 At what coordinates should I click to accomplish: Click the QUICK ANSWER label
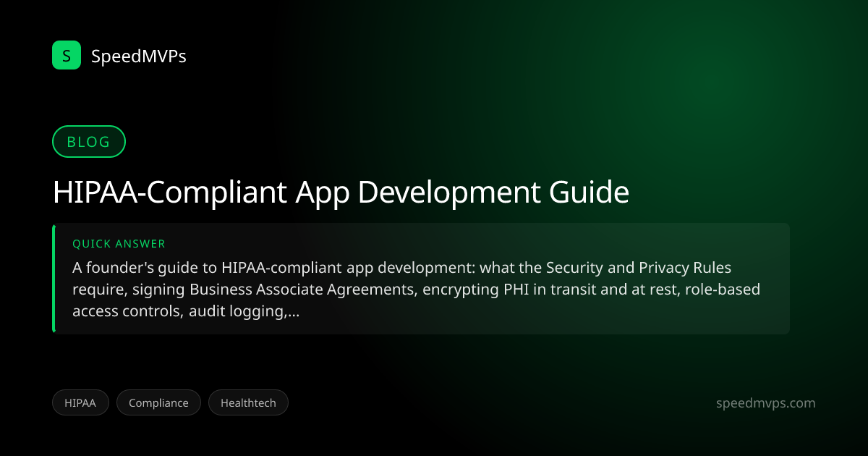click(x=119, y=244)
